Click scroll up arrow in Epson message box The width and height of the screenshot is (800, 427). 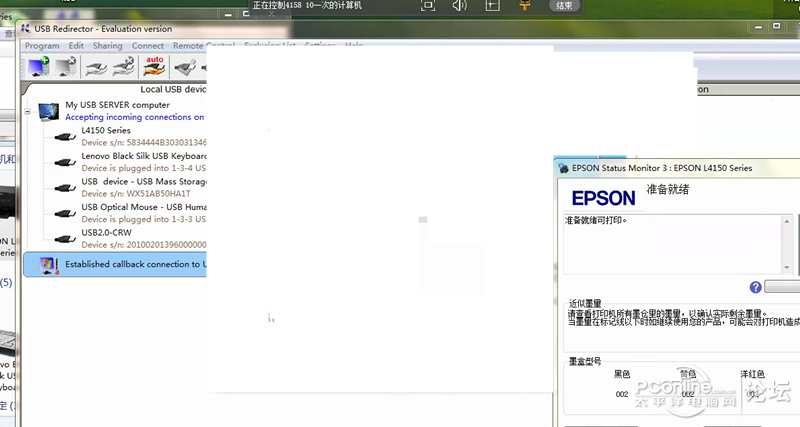(x=787, y=221)
